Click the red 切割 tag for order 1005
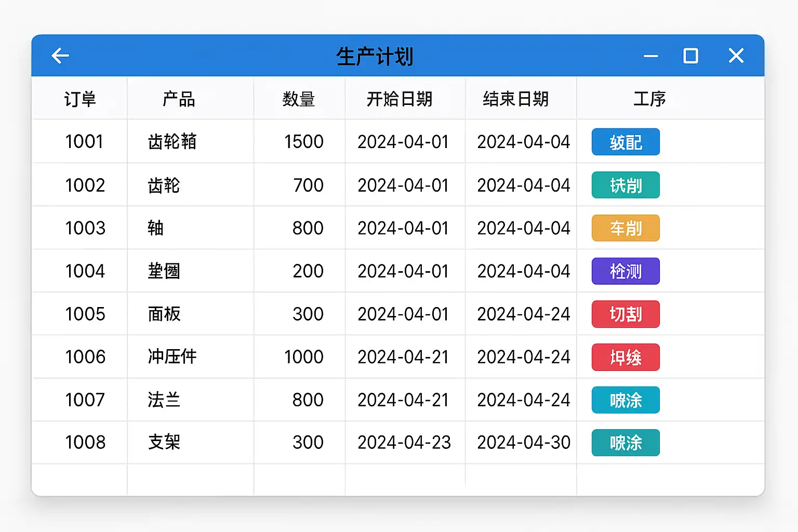798x532 pixels. [x=626, y=314]
